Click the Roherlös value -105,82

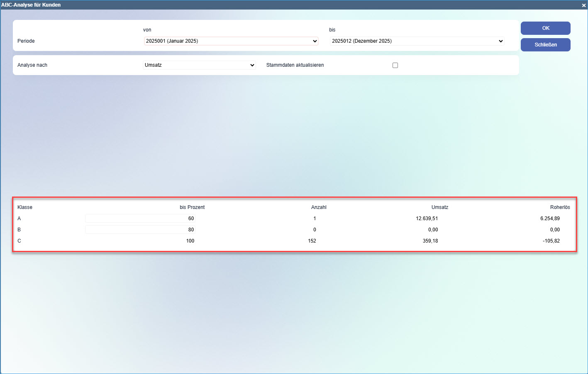(551, 241)
